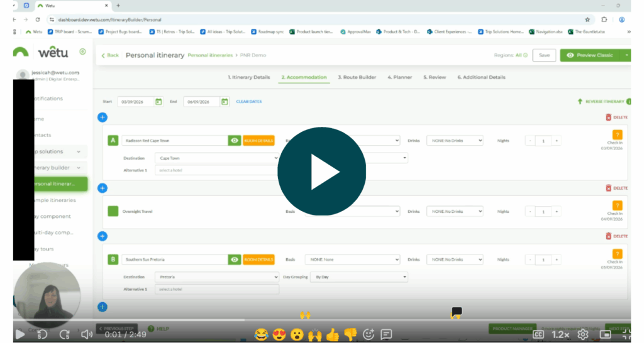Click the CLEAR DATES link
This screenshot has height=343, width=644.
(249, 101)
